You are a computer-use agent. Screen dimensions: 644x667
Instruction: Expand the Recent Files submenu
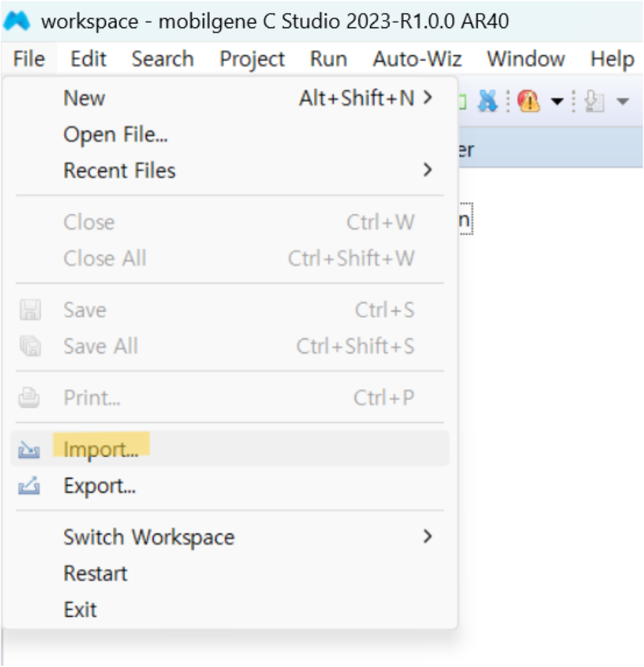(x=230, y=171)
